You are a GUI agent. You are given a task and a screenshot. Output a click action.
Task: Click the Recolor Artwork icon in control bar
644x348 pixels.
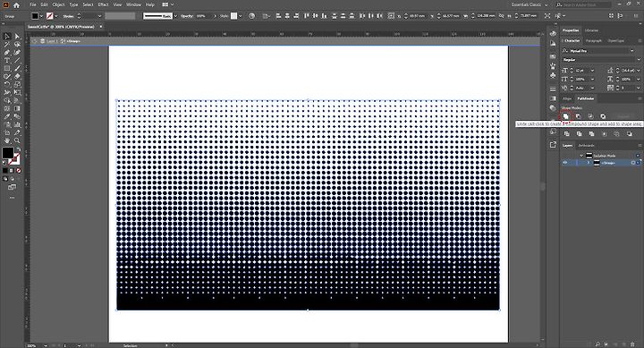pos(251,16)
